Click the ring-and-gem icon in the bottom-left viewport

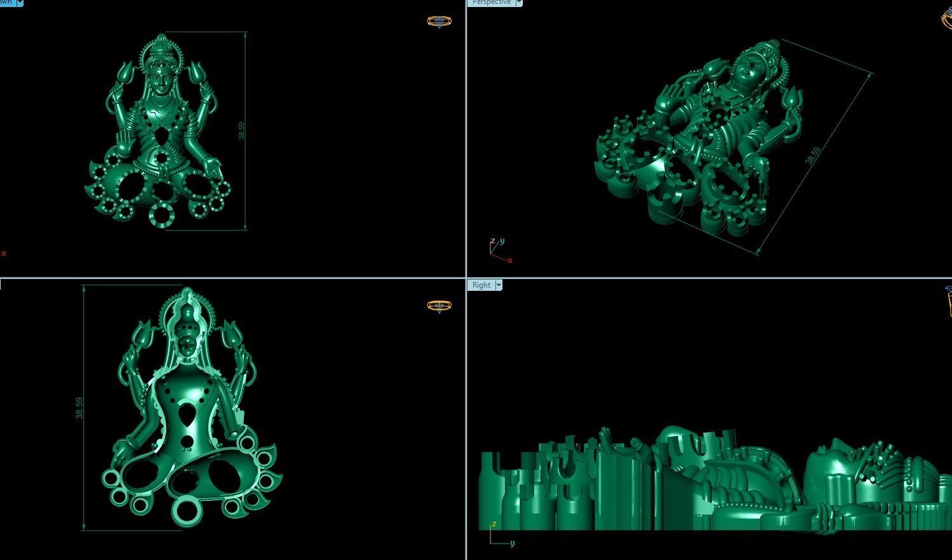point(439,306)
